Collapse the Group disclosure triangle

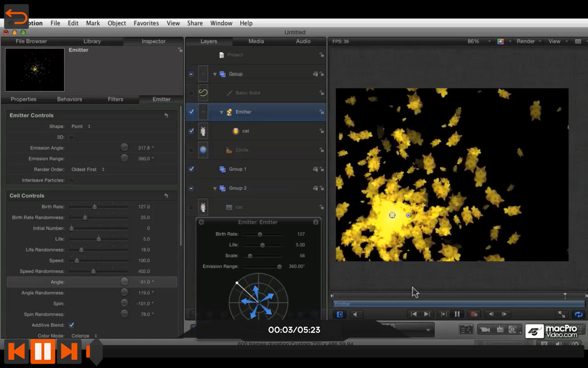click(215, 74)
